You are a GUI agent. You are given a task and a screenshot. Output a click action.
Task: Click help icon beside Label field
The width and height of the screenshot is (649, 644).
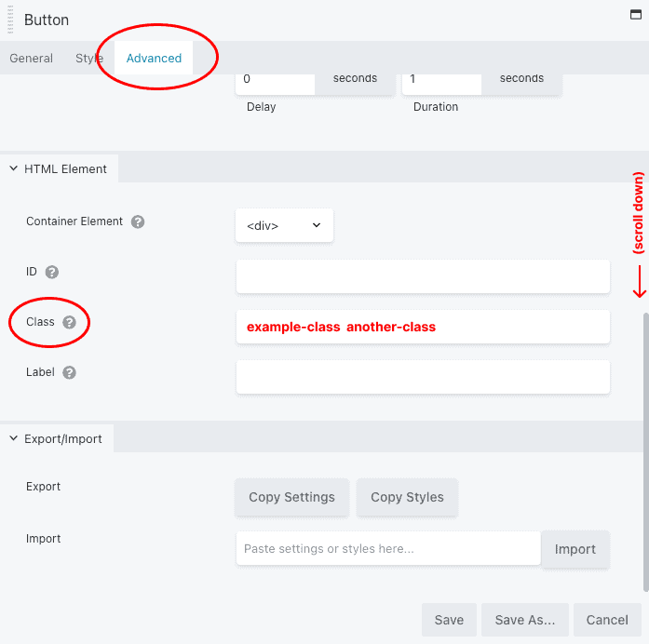[x=69, y=372]
